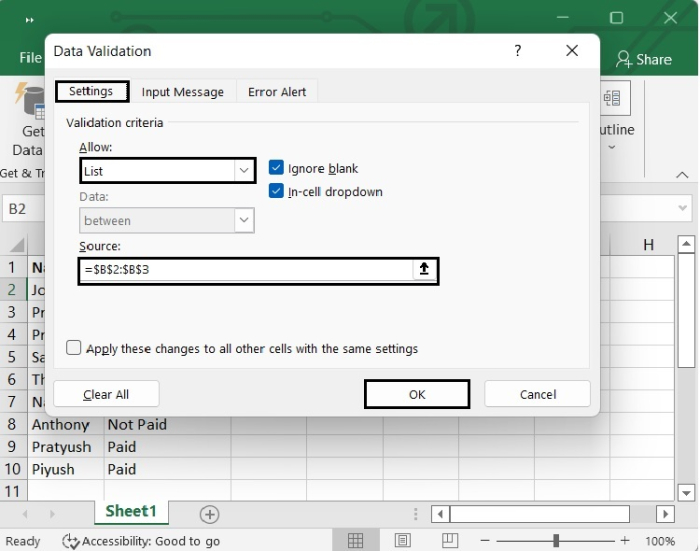
Task: Enable Apply these changes to all other cells
Action: coord(74,348)
